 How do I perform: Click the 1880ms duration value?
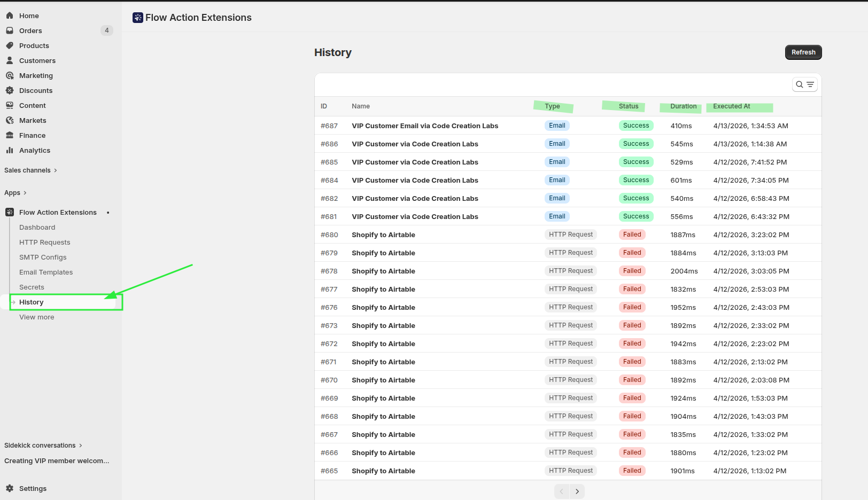click(x=683, y=452)
